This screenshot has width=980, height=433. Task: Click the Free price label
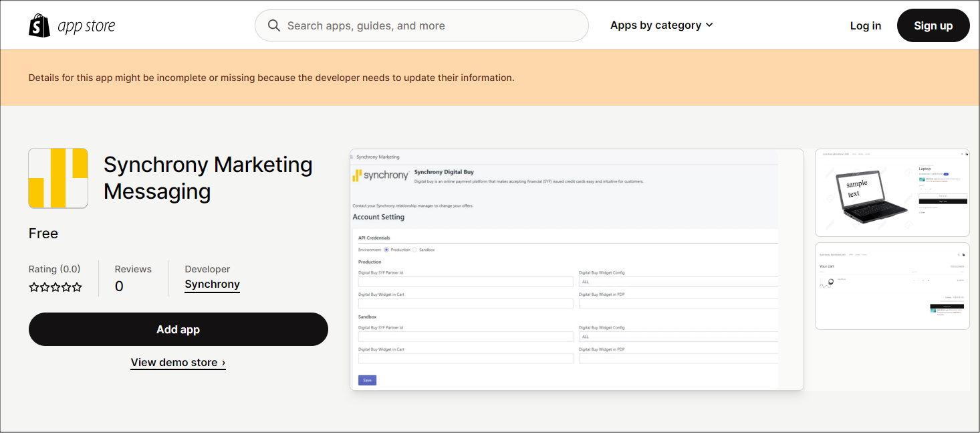[x=43, y=234]
